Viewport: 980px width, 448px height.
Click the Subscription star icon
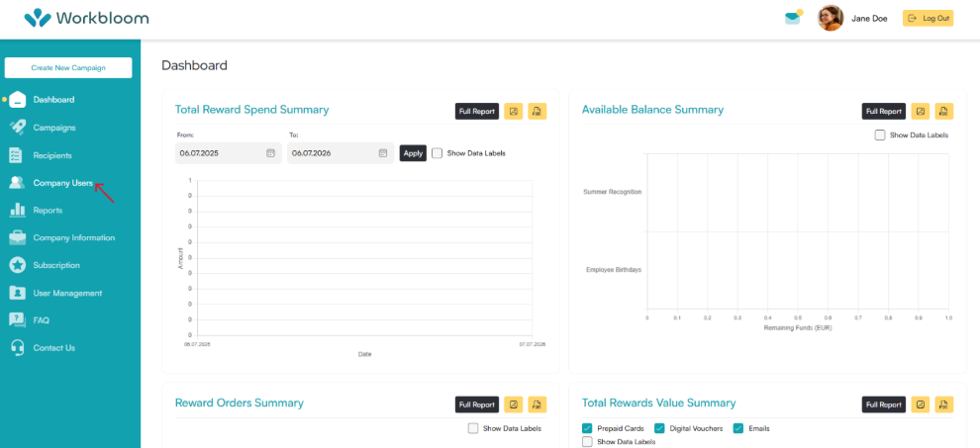18,265
